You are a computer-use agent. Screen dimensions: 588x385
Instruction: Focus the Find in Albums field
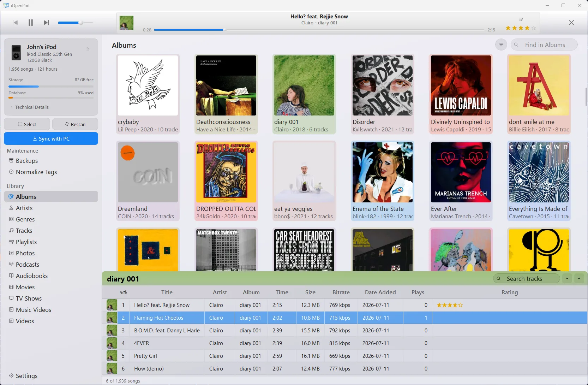[x=544, y=45]
